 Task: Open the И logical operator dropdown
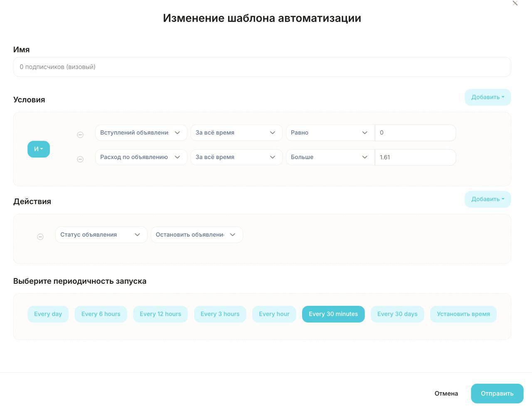click(39, 149)
